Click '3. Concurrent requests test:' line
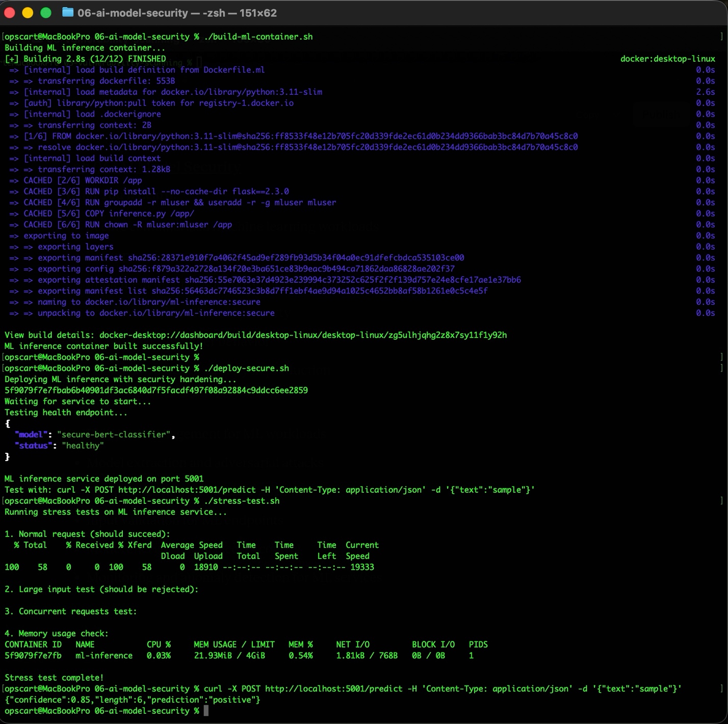728x724 pixels. tap(71, 611)
